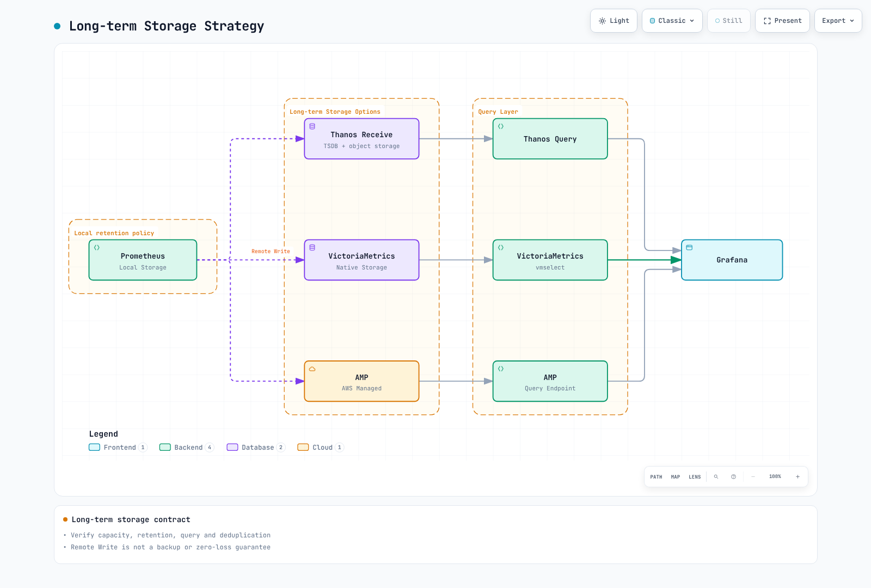The width and height of the screenshot is (871, 588).
Task: Click the search magnifier icon
Action: pyautogui.click(x=716, y=477)
